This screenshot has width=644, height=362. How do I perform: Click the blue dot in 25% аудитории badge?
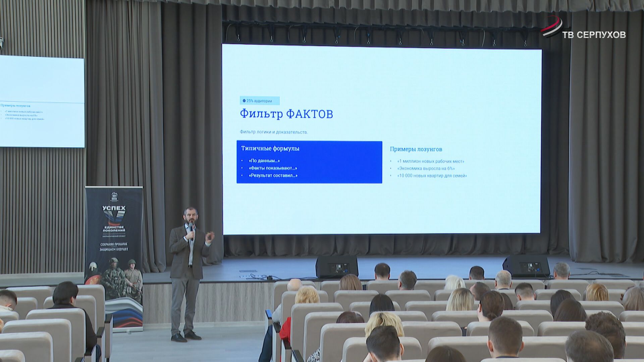click(x=244, y=101)
